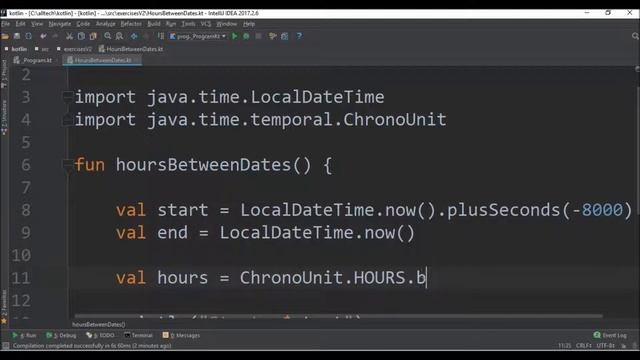Screen dimensions: 640x360
Task: Open the Run tool window button
Action: pyautogui.click(x=24, y=335)
